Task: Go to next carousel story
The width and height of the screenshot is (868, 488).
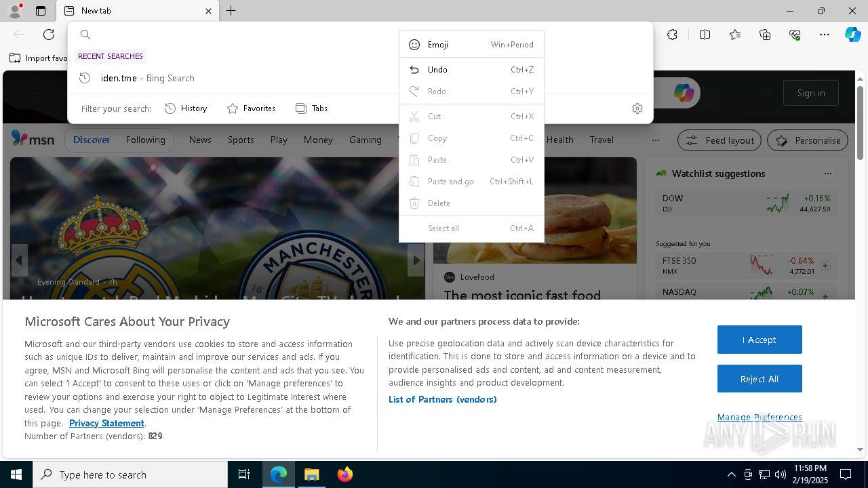Action: 416,260
